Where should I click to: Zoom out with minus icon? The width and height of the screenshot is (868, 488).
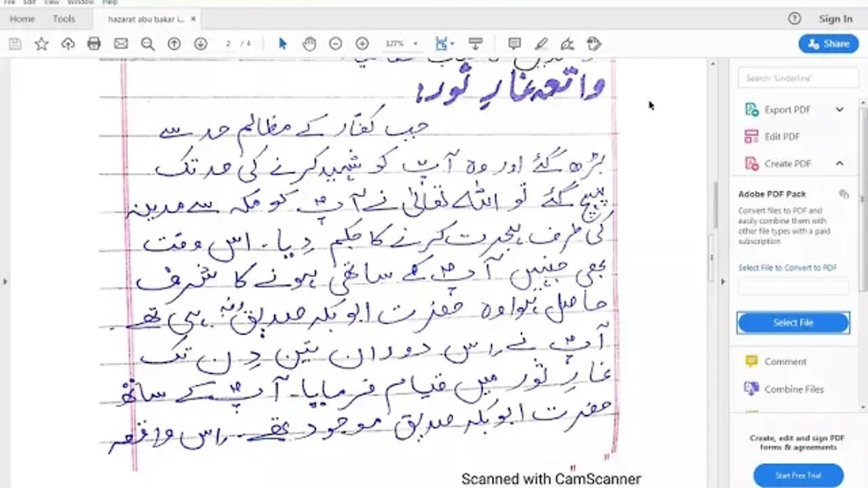[x=336, y=44]
